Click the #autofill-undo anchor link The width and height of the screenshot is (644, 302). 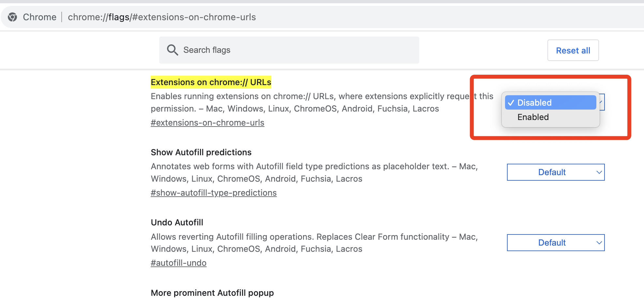click(x=178, y=263)
